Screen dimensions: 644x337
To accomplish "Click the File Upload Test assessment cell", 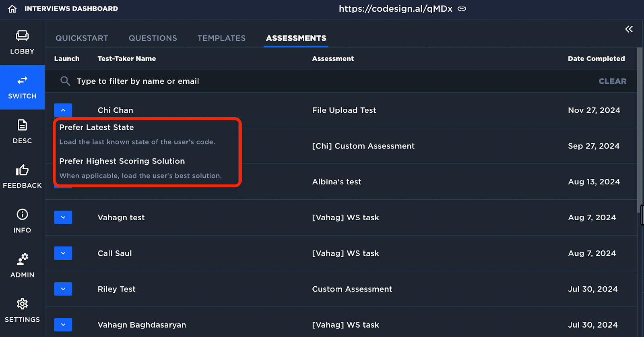I will click(x=344, y=110).
